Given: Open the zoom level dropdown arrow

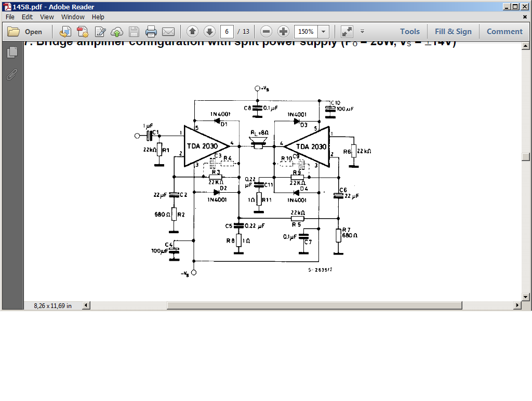Looking at the screenshot, I should tap(323, 32).
